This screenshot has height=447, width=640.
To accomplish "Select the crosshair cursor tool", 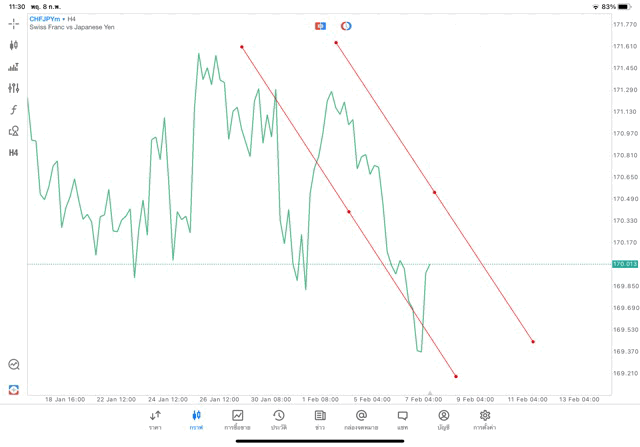I will tap(14, 23).
